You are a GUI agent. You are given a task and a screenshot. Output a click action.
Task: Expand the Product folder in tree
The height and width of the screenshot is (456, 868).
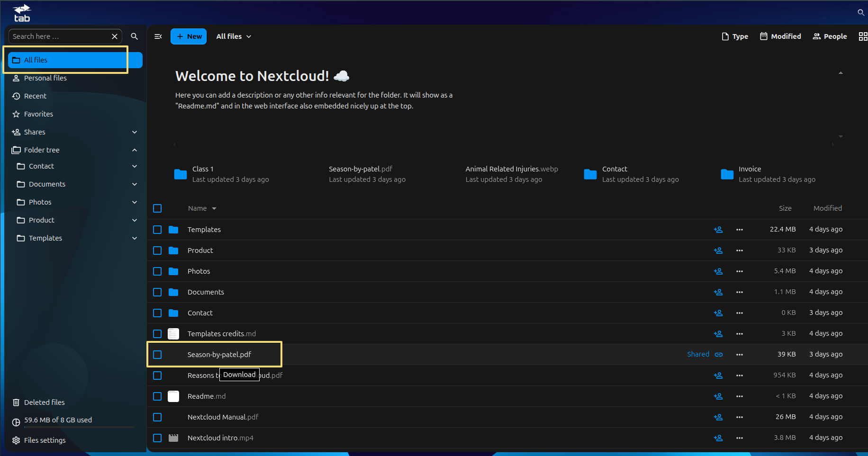coord(135,220)
